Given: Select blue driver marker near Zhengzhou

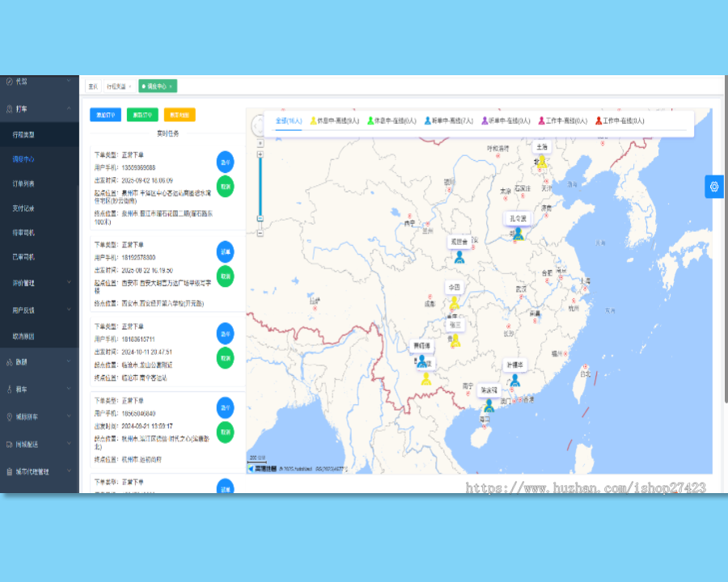Looking at the screenshot, I should point(518,234).
